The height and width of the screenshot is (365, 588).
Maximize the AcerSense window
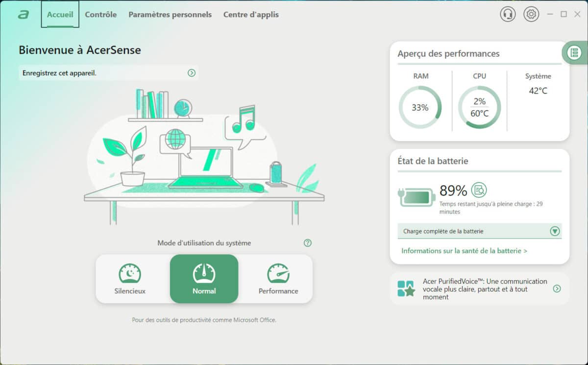pyautogui.click(x=564, y=14)
